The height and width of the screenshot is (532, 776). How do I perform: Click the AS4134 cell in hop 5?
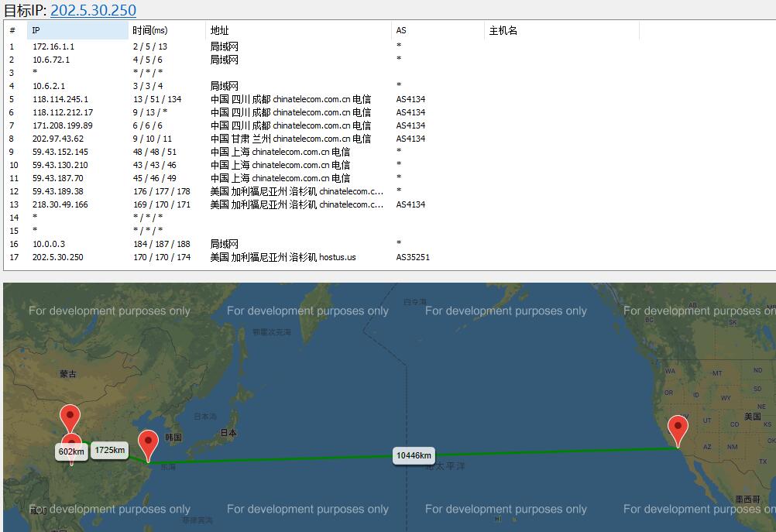coord(410,99)
